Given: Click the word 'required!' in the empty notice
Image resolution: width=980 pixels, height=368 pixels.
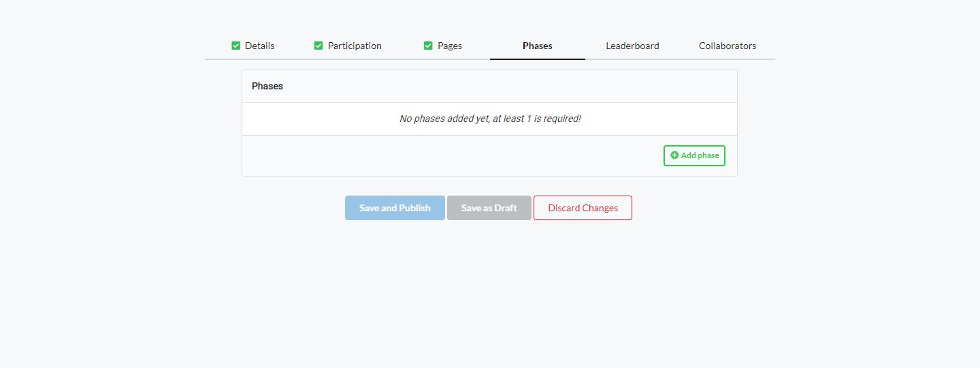Looking at the screenshot, I should coord(562,119).
